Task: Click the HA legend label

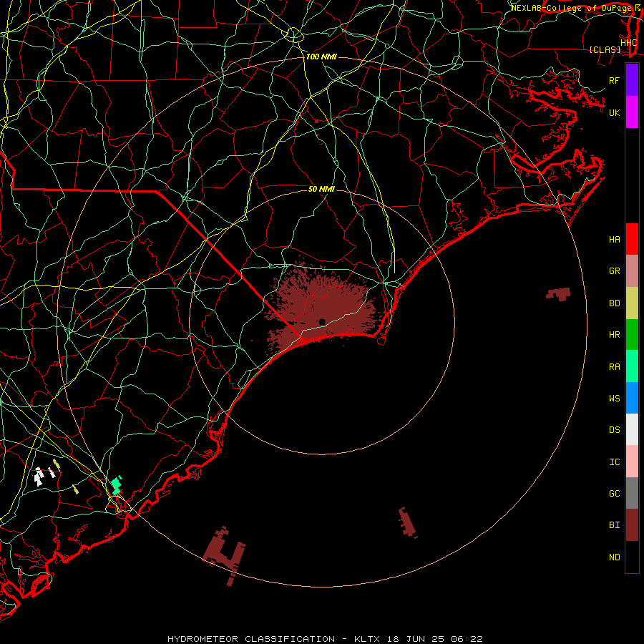Action: coord(614,240)
